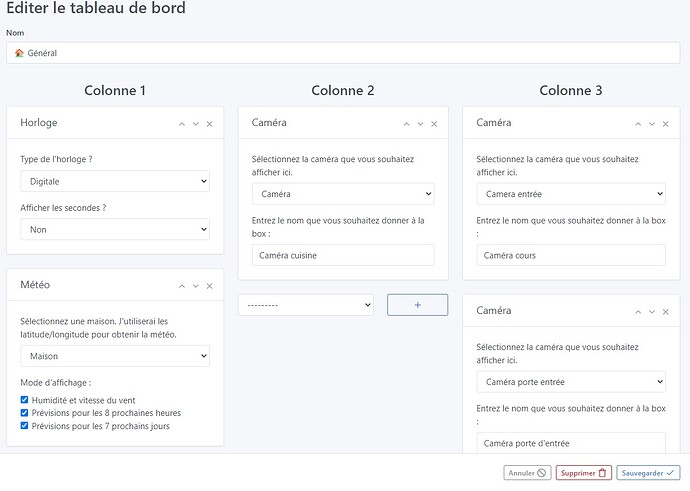The image size is (690, 491).
Task: Click the Caméra cours name field
Action: [x=571, y=255]
